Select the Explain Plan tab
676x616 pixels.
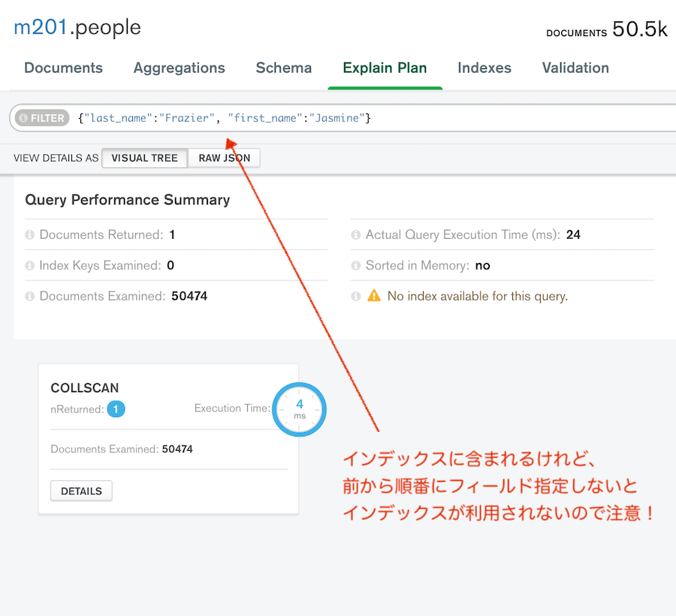click(x=385, y=68)
